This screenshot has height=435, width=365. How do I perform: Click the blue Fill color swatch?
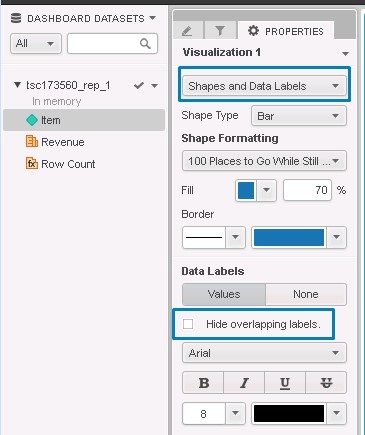pyautogui.click(x=246, y=190)
